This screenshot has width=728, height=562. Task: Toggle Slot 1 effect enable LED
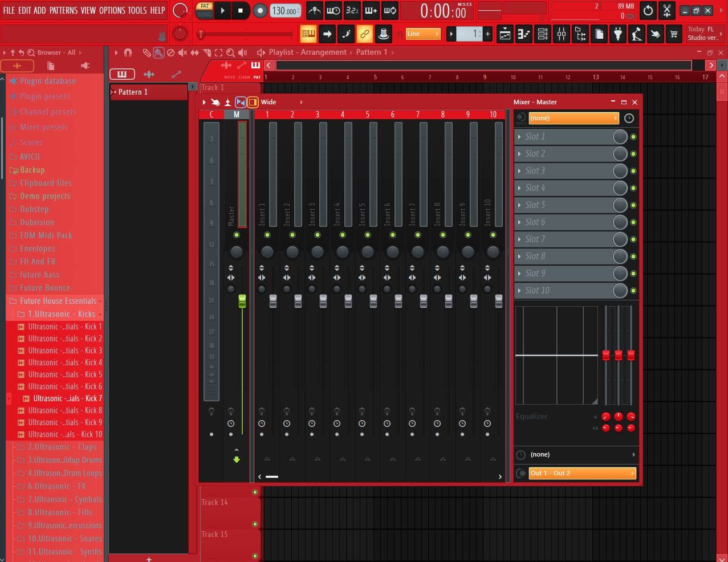[x=633, y=137]
